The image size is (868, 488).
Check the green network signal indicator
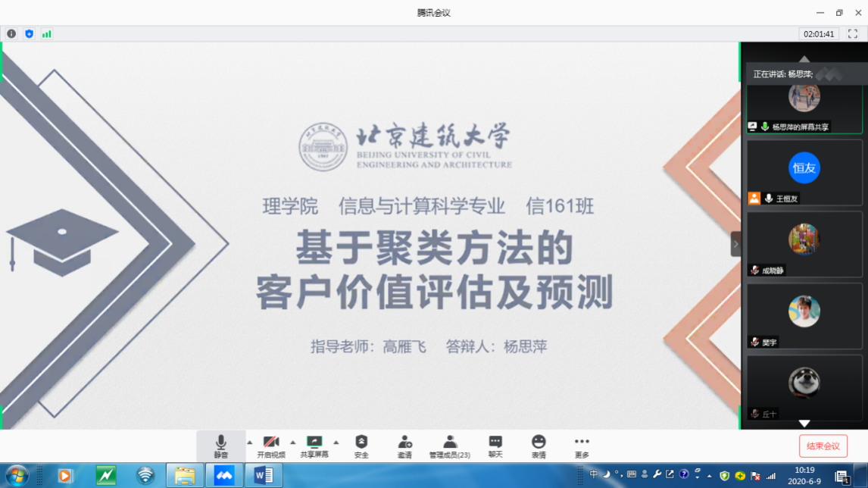[x=47, y=34]
